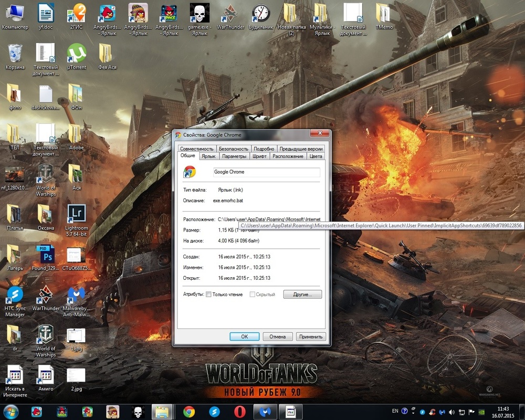
Task: Open the Расположение tab
Action: (x=288, y=156)
